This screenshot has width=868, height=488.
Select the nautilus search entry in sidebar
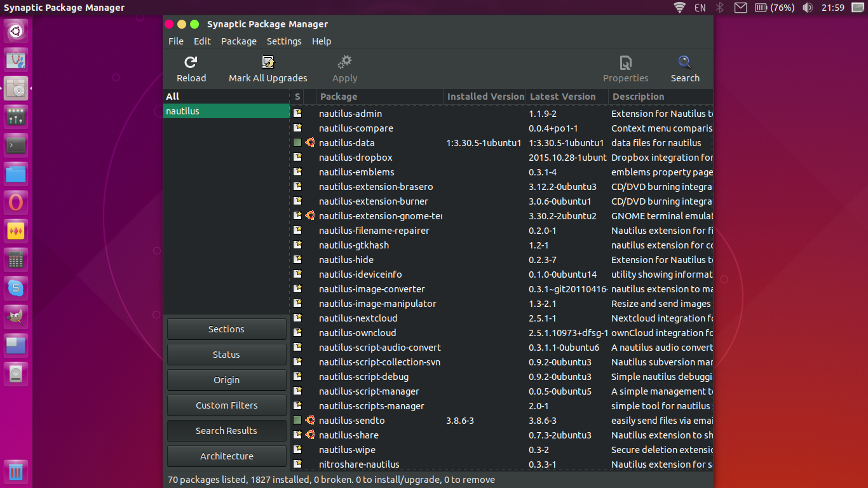pyautogui.click(x=227, y=111)
